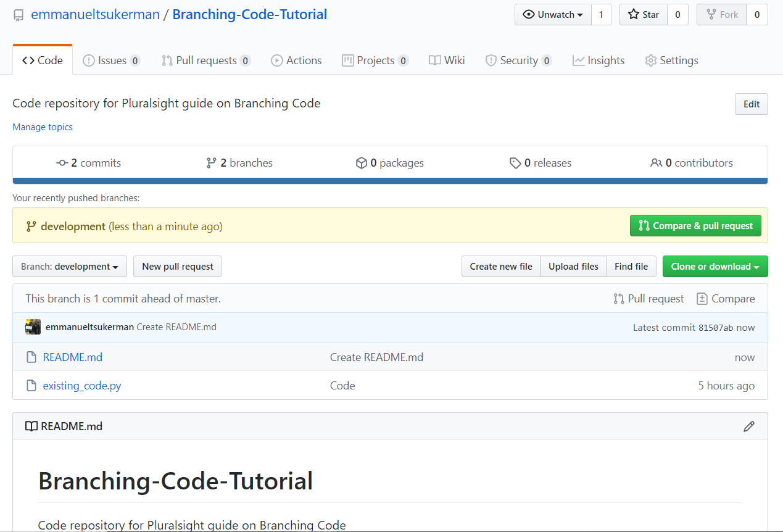The image size is (783, 532).
Task: Click the existing_code.py file icon
Action: [31, 386]
